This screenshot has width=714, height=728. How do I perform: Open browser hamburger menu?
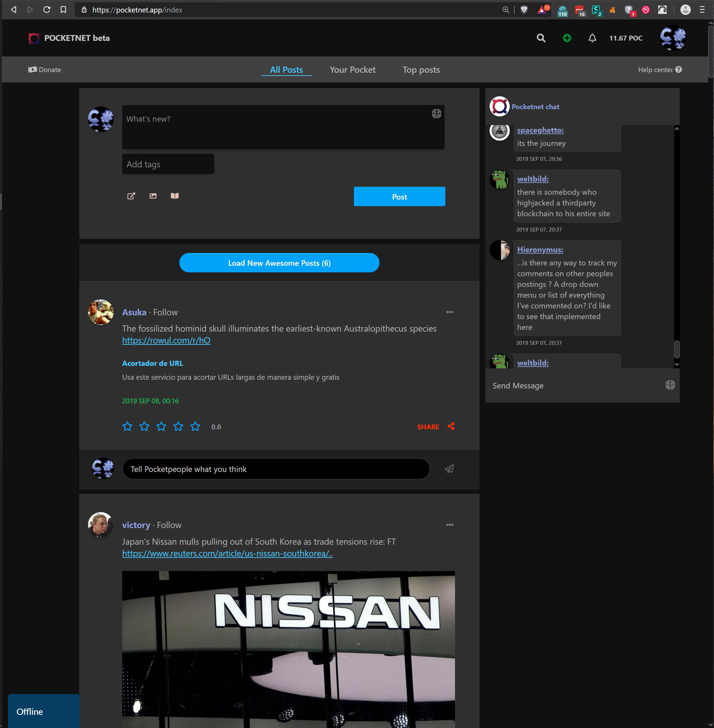coord(702,10)
